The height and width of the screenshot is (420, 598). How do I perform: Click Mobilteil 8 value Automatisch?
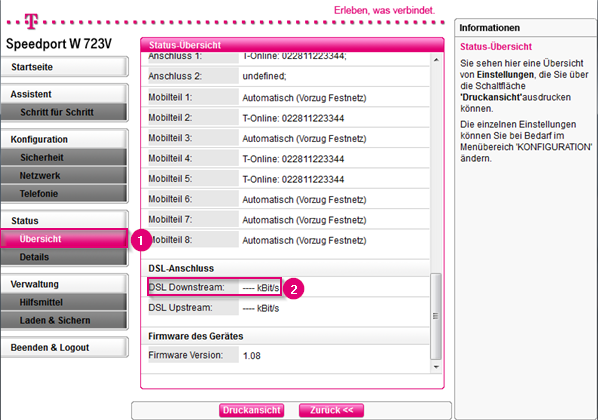304,240
